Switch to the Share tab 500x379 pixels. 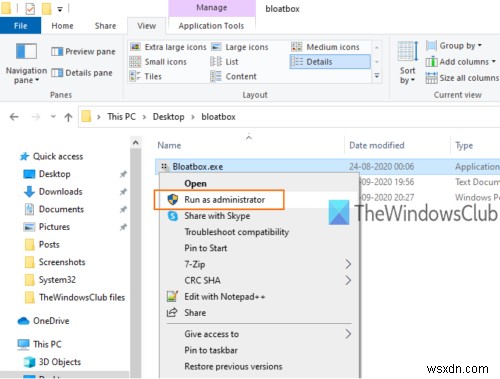tap(105, 26)
